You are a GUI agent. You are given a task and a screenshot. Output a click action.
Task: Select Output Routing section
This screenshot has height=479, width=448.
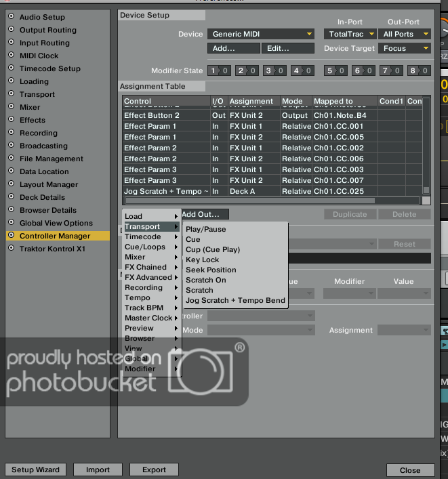pos(48,30)
